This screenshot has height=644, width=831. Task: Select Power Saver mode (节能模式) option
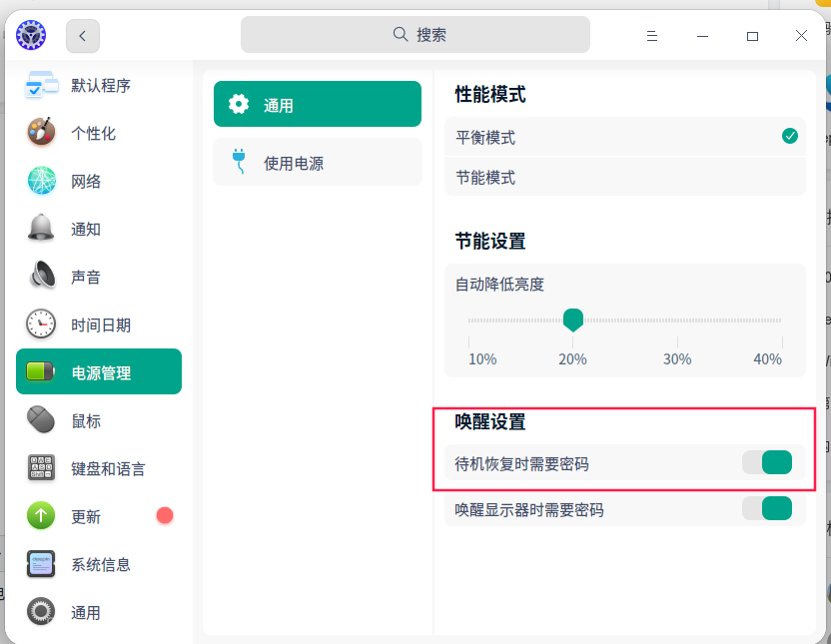coord(624,178)
